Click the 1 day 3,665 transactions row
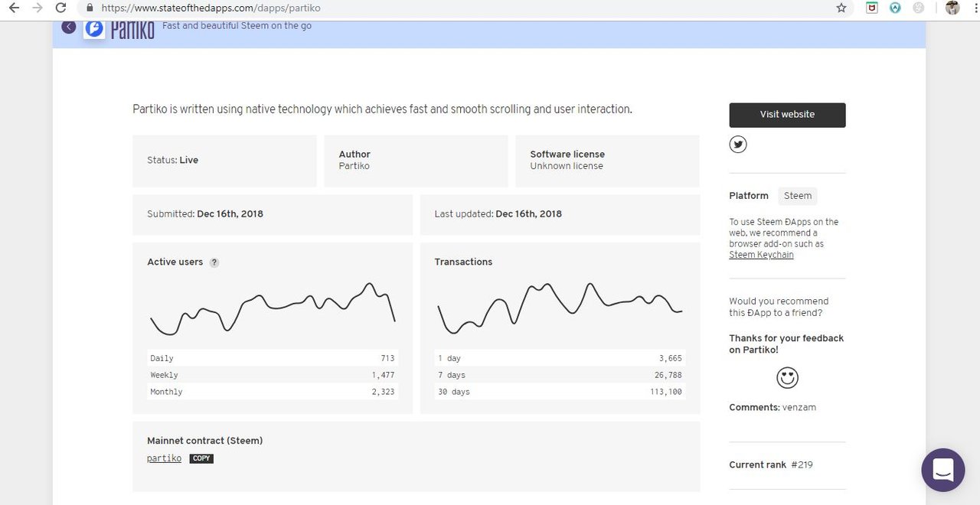Screen dimensions: 980x505 pos(560,358)
